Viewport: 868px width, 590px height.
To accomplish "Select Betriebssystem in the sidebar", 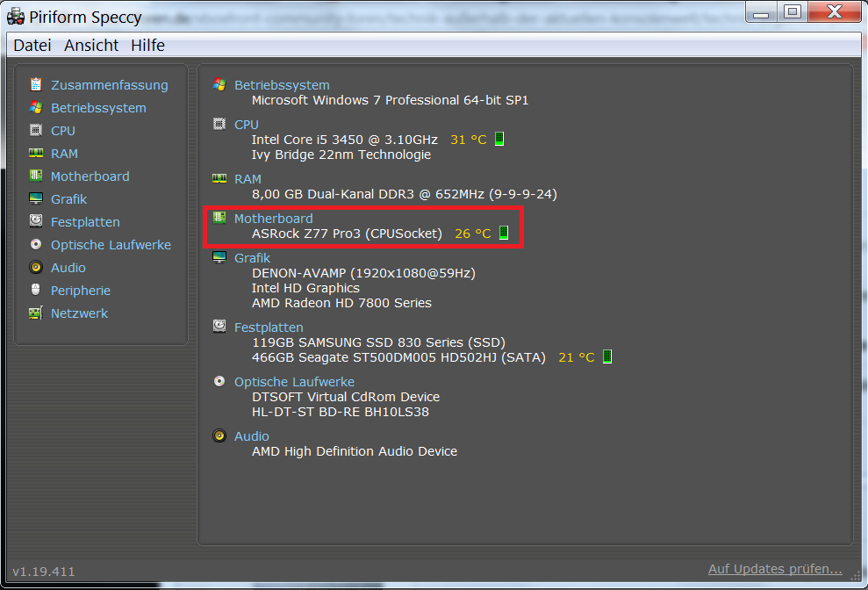I will tap(98, 108).
